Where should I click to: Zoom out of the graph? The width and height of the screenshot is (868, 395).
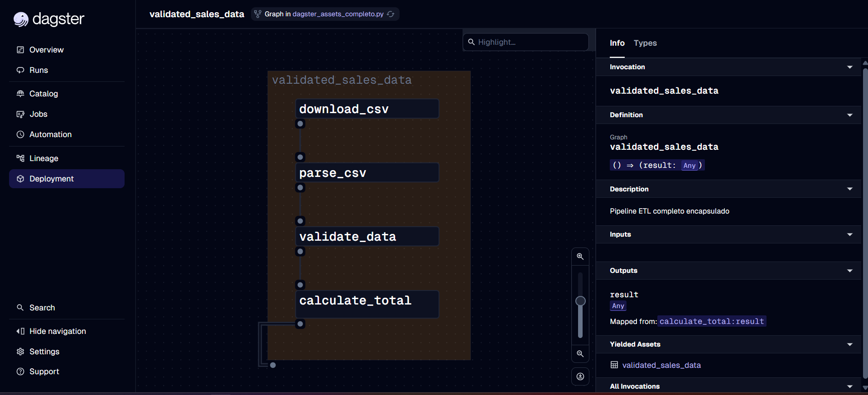tap(580, 354)
